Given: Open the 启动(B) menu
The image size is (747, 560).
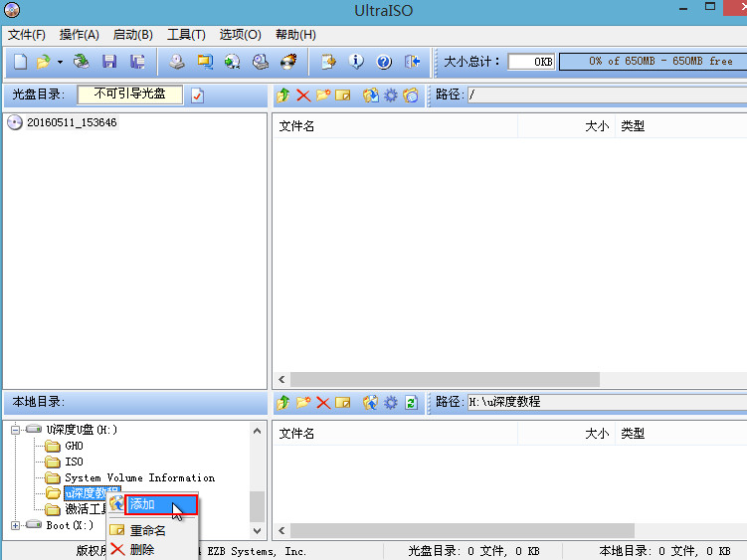Looking at the screenshot, I should pos(133,35).
